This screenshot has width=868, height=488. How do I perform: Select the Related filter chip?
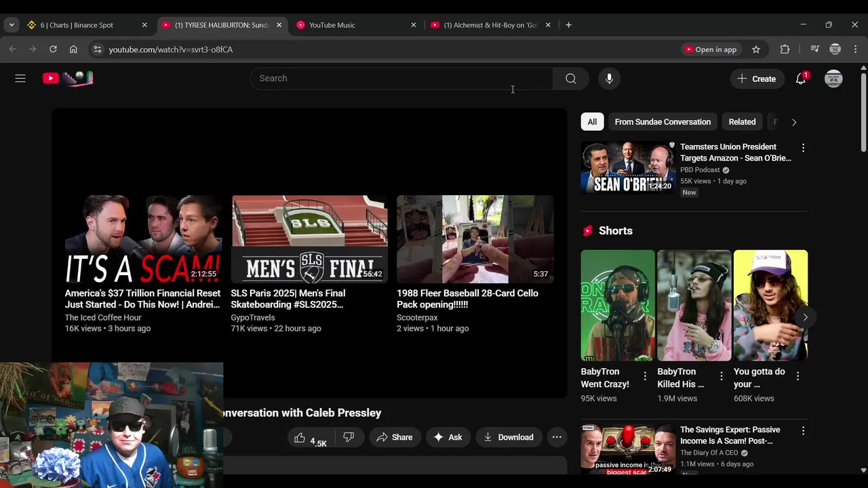click(742, 122)
